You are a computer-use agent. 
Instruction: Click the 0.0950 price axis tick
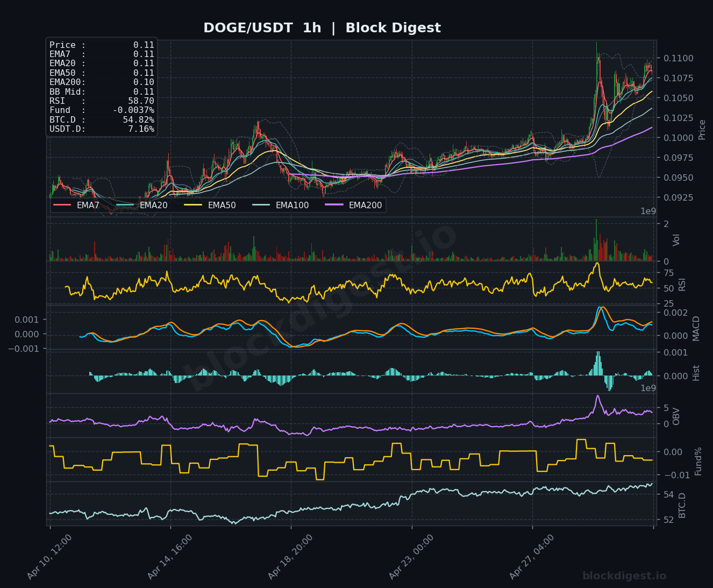click(679, 178)
